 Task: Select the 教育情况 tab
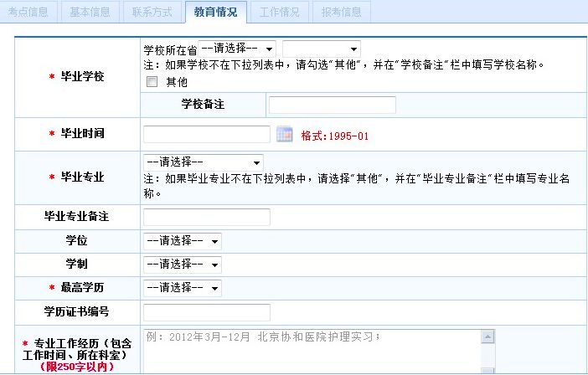click(215, 12)
